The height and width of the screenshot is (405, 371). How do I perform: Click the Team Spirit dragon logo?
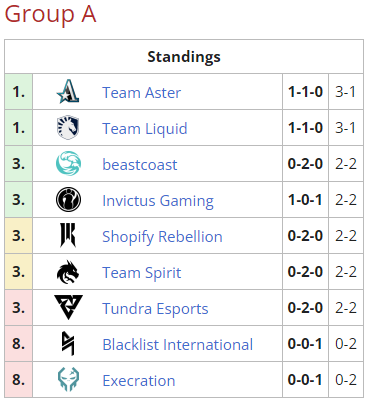coord(68,271)
